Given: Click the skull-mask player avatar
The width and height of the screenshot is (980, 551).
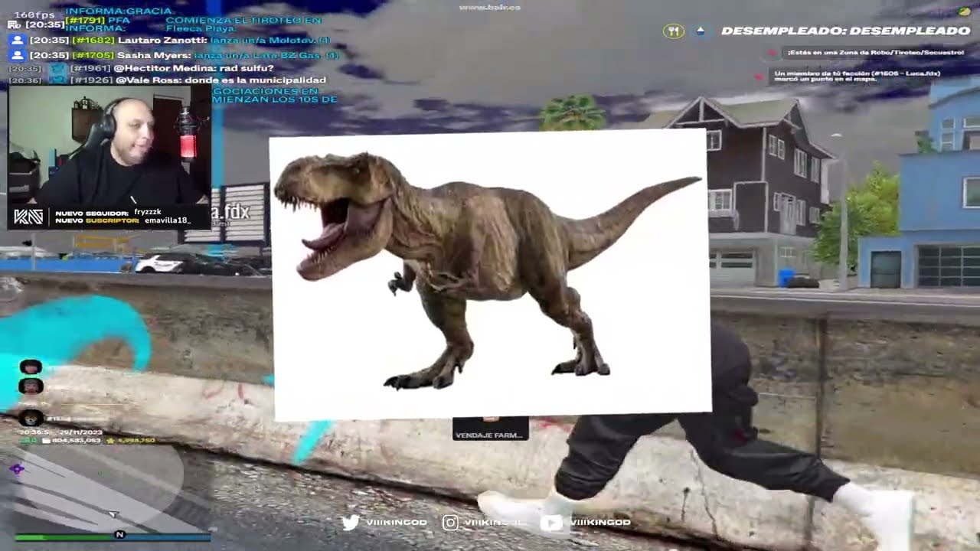Looking at the screenshot, I should pos(31,418).
